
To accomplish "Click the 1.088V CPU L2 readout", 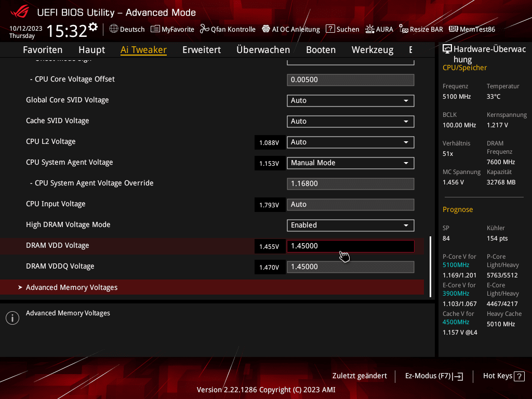I will 270,142.
